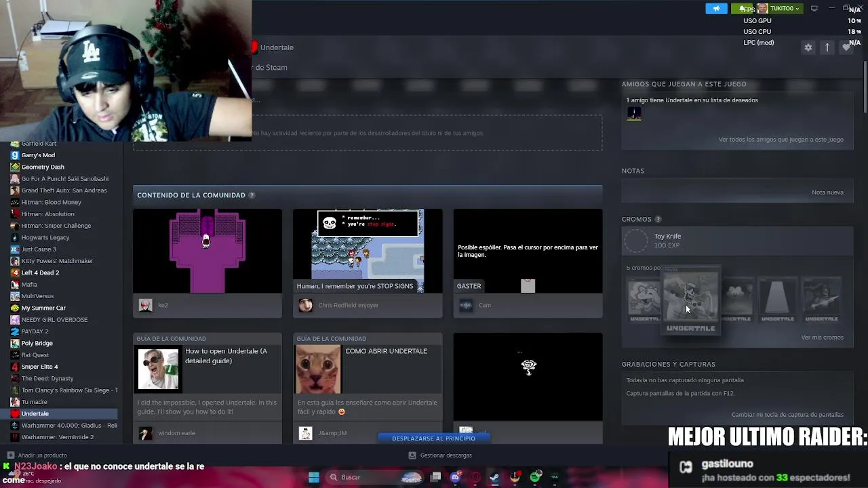Click the My Summer Car icon
Viewport: 868px width, 488px height.
[x=15, y=308]
